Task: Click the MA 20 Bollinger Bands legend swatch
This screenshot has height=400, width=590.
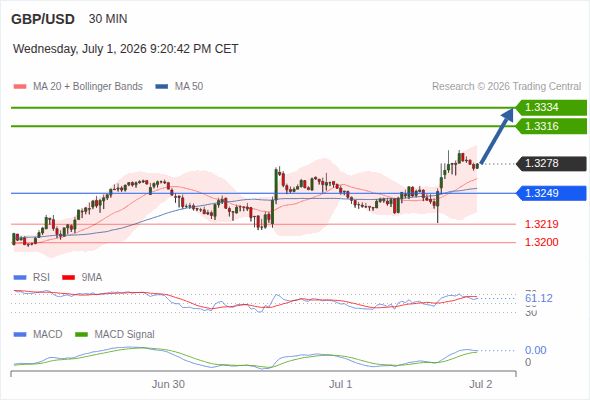Action: (x=20, y=87)
